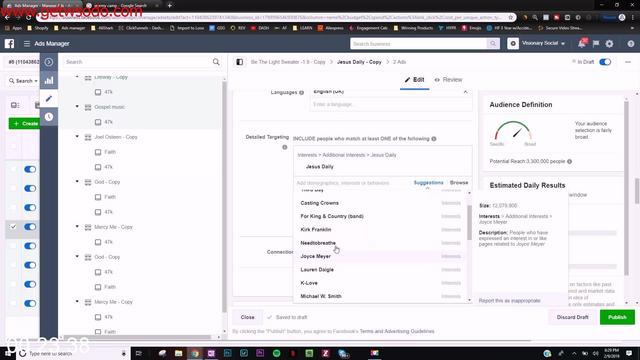
Task: Click the suggestion list scroll-down arrow
Action: (x=469, y=300)
